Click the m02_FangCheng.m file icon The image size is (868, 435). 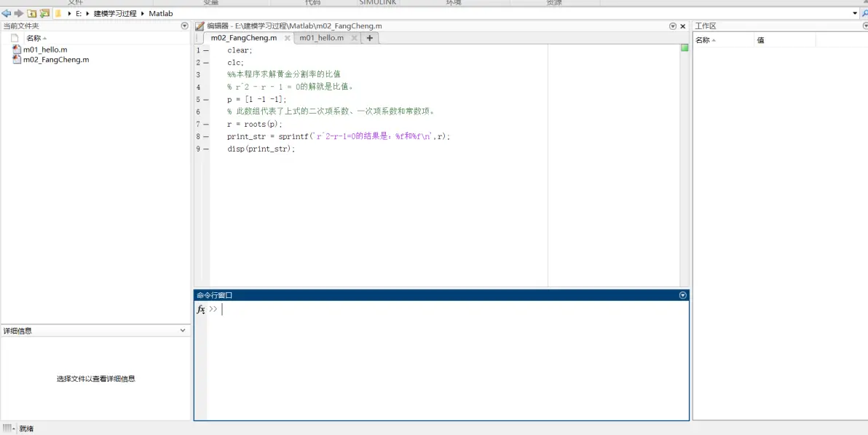(17, 60)
